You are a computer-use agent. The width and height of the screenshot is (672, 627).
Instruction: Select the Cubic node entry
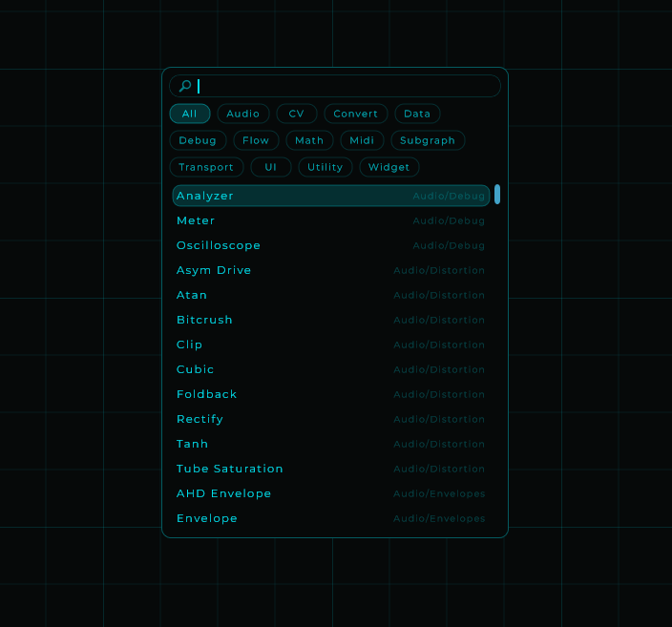pos(331,369)
